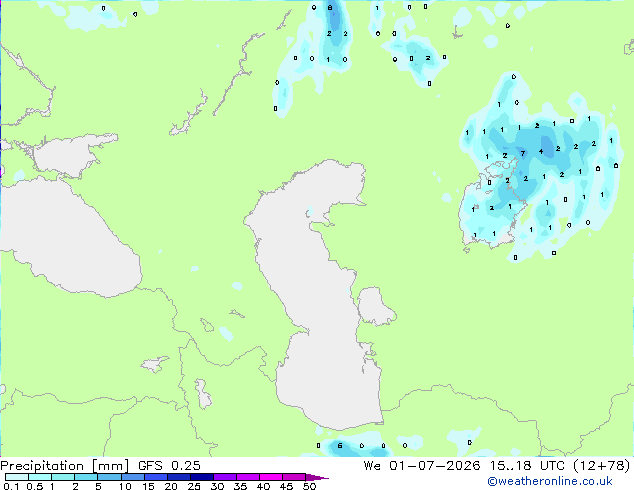Select the 30 mm purple legend swatch
The width and height of the screenshot is (634, 490).
(225, 477)
